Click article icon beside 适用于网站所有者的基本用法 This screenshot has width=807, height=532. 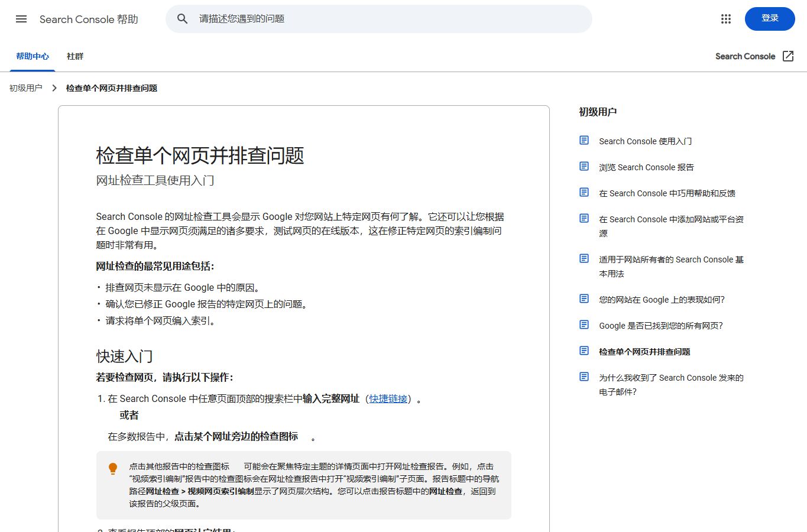coord(584,258)
